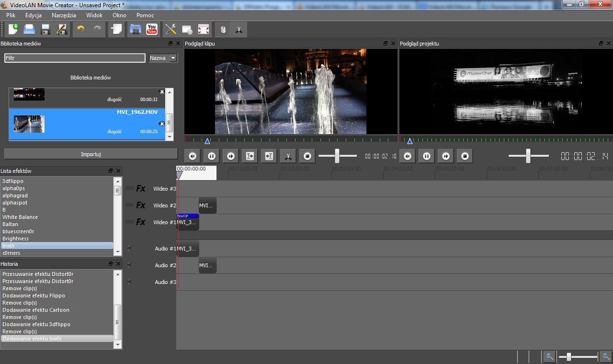This screenshot has height=364, width=613.
Task: Click the render clapperboard folder icon
Action: (135, 29)
